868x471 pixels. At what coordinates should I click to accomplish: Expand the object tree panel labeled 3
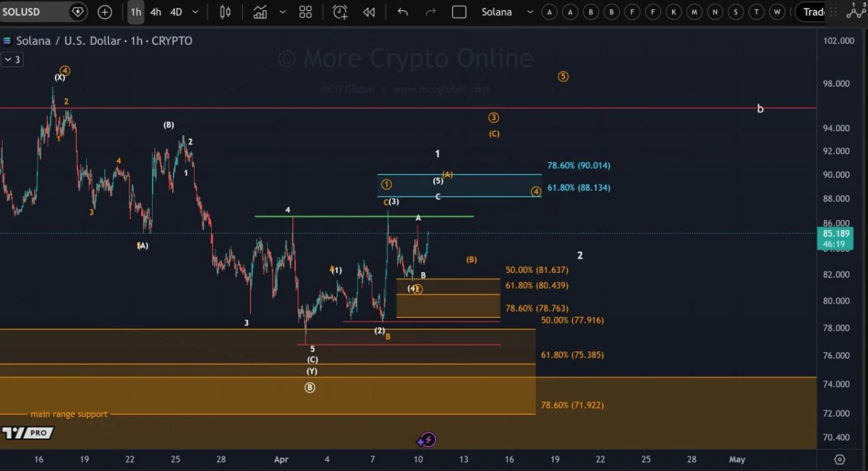point(13,59)
